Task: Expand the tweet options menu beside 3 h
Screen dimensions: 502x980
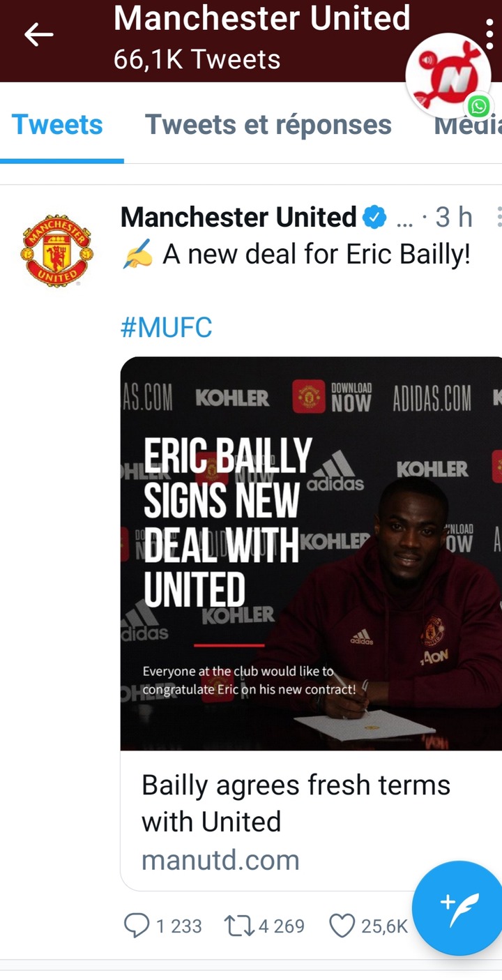Action: click(498, 218)
